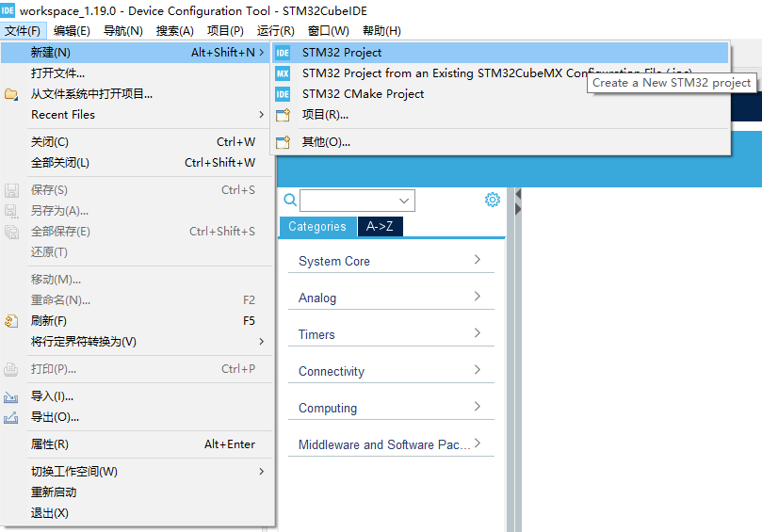
Task: Open 属性(R) properties entry
Action: point(136,444)
